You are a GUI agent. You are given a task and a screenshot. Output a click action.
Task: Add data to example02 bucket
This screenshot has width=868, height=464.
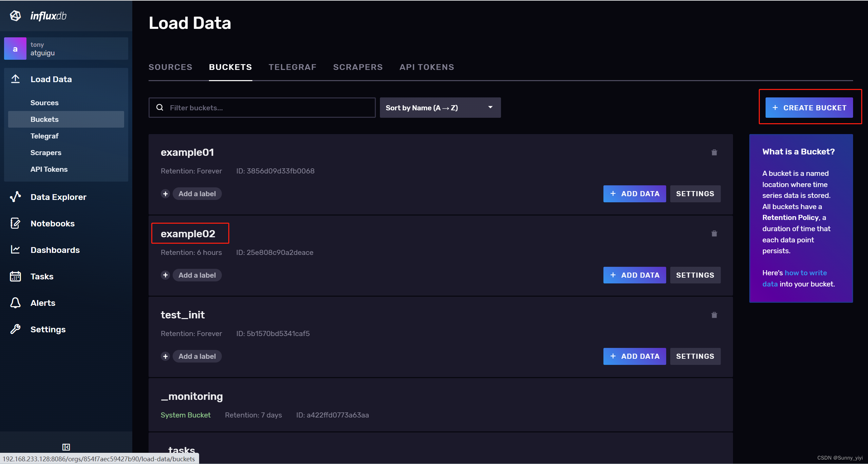click(634, 275)
